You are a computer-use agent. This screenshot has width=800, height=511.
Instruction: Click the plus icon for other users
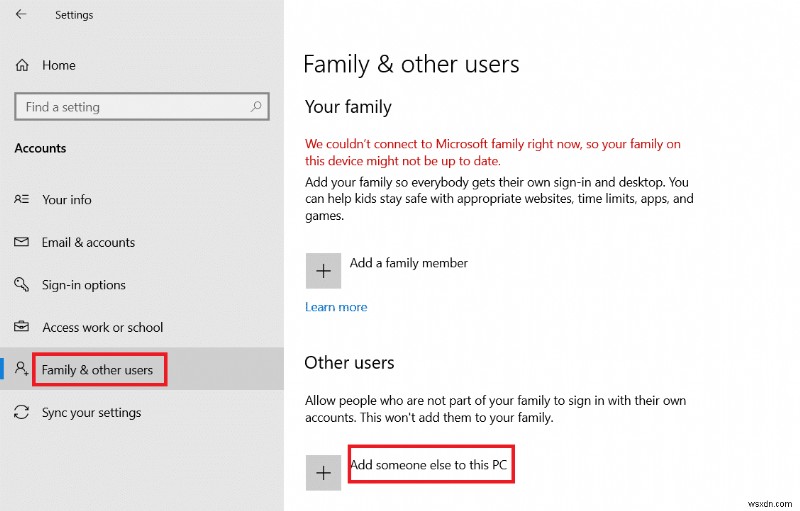[x=323, y=473]
